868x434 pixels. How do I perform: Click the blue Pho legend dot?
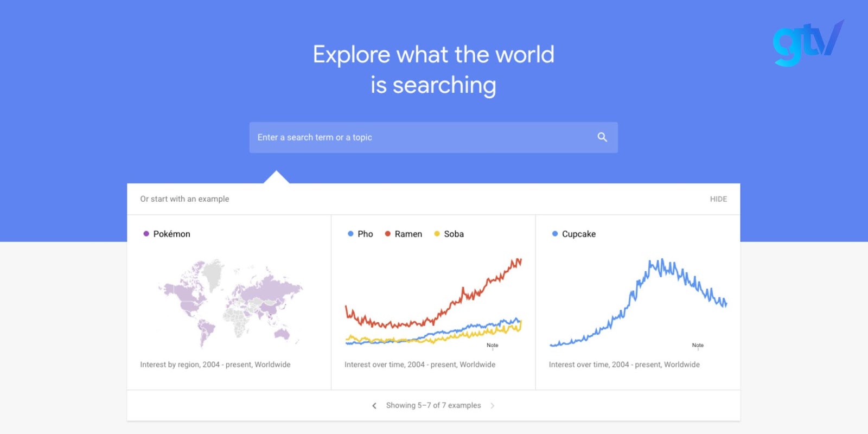(x=349, y=234)
